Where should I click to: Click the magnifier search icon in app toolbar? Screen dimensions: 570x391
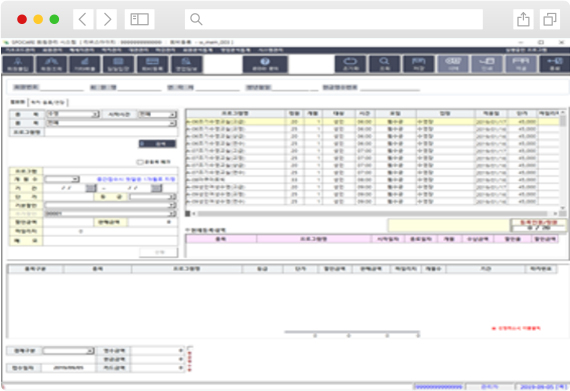pyautogui.click(x=385, y=64)
